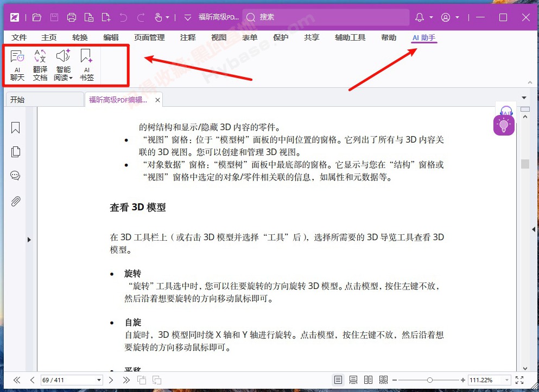Expand the user account dropdown arrow
539x392 pixels.
pos(457,17)
